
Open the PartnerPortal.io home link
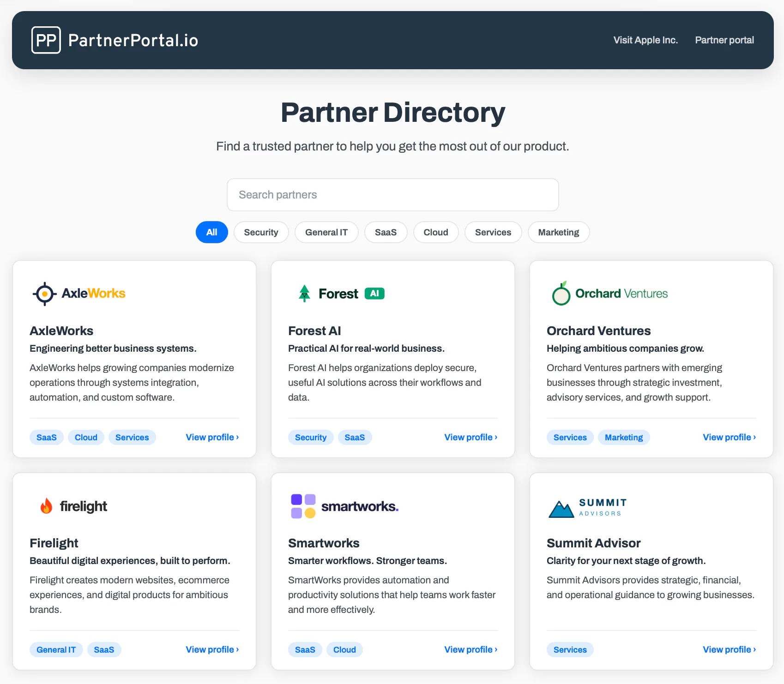tap(115, 40)
